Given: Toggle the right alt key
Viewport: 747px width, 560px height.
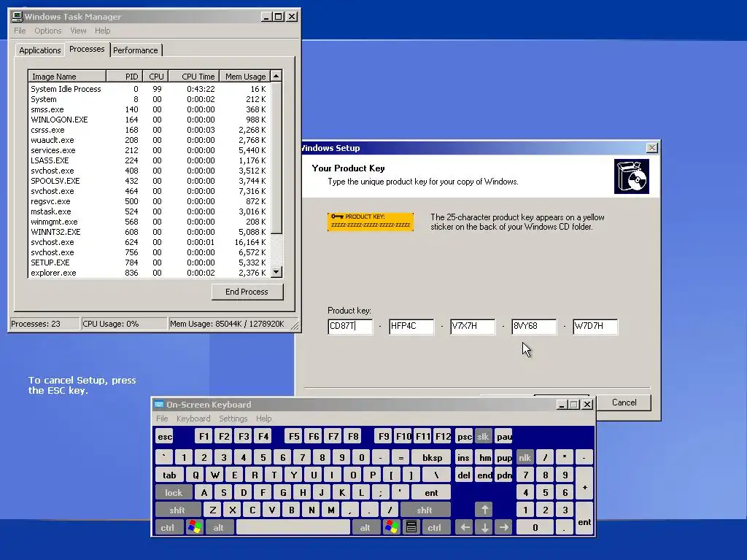Looking at the screenshot, I should pyautogui.click(x=365, y=527).
